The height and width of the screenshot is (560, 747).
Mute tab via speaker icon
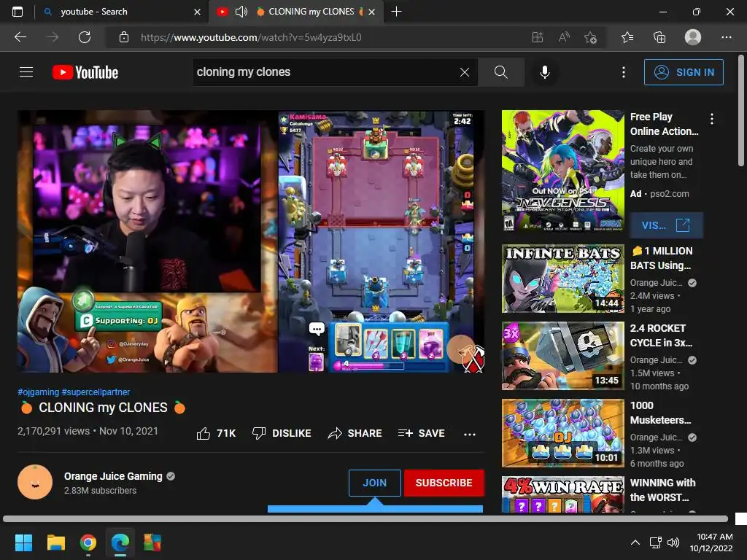241,12
